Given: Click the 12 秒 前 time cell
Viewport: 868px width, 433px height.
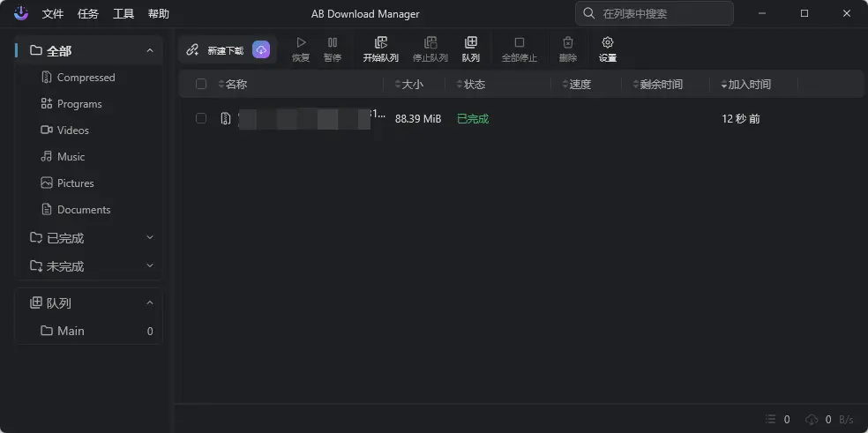Looking at the screenshot, I should point(741,119).
